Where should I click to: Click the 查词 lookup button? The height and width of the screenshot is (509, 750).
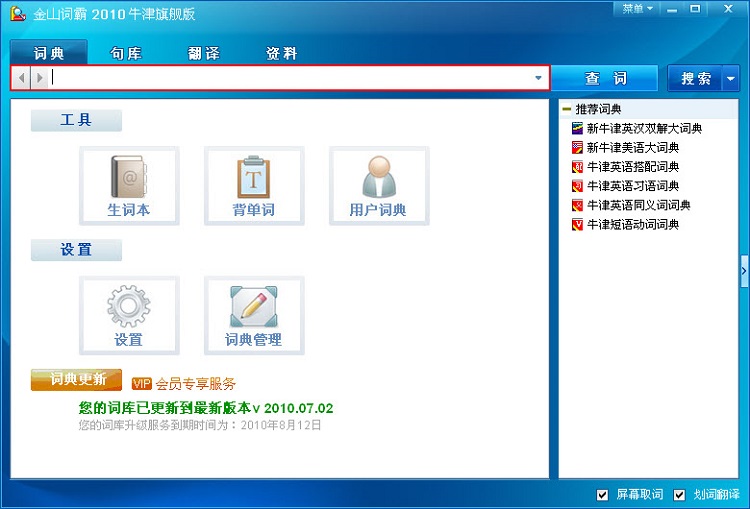pyautogui.click(x=605, y=78)
